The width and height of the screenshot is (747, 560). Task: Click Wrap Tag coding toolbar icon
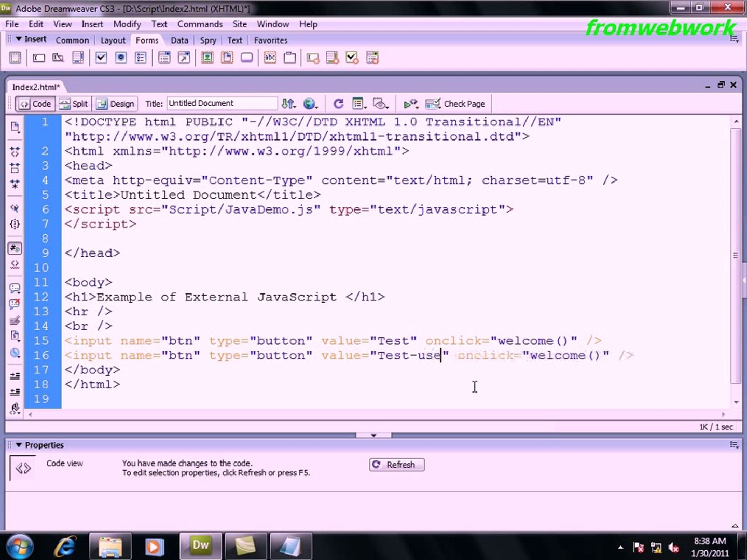(15, 320)
